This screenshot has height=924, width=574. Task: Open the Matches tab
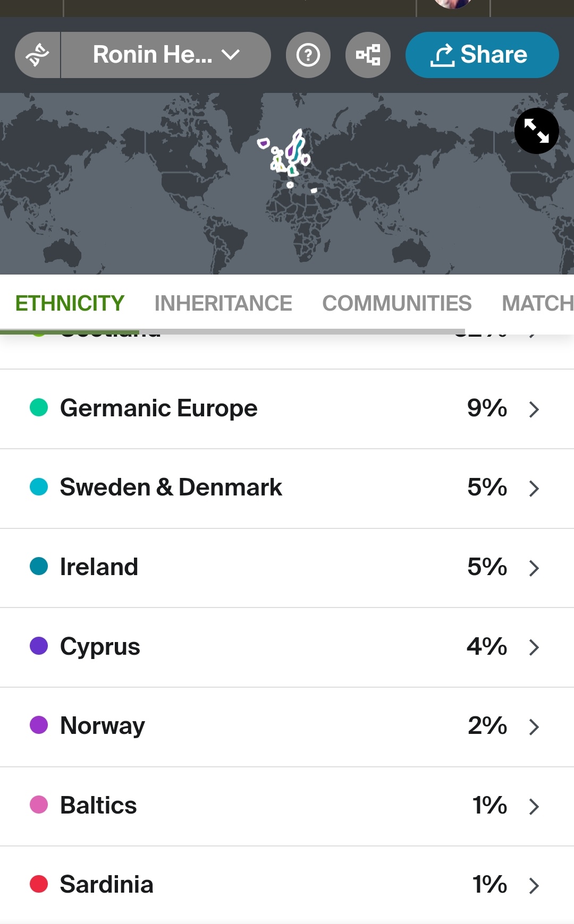537,303
